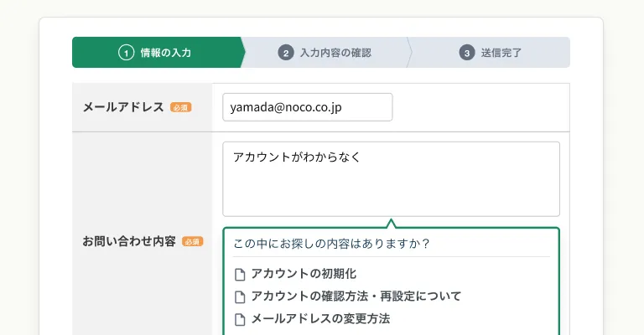
Task: Click document icon beside メールアドレスの変更方法
Action: (x=240, y=319)
